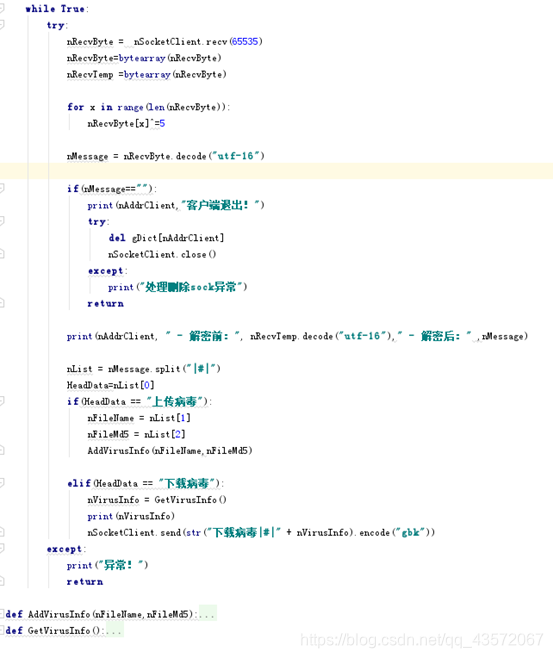The width and height of the screenshot is (553, 658).
Task: Click 'nFileMd5 = nList[2]' line
Action: tap(136, 434)
